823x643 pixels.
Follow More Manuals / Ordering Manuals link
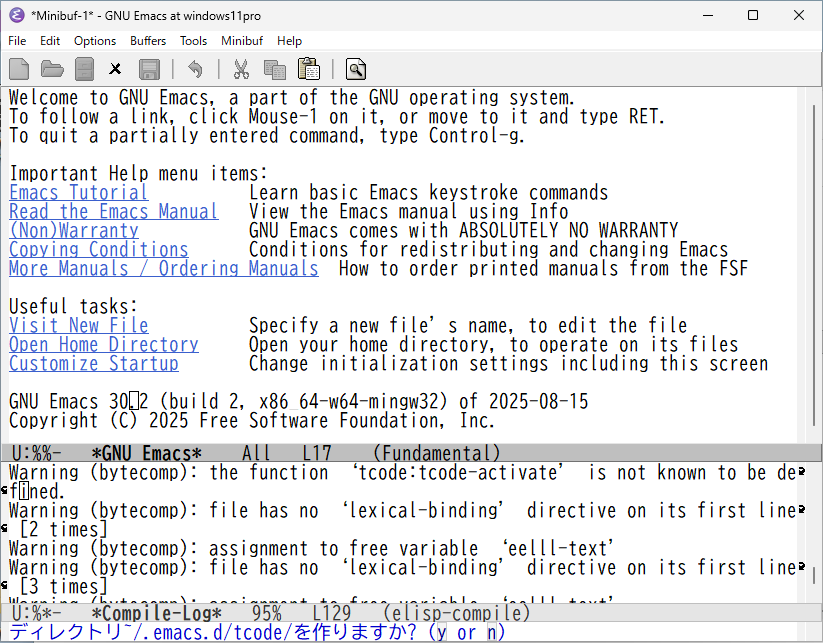point(164,268)
